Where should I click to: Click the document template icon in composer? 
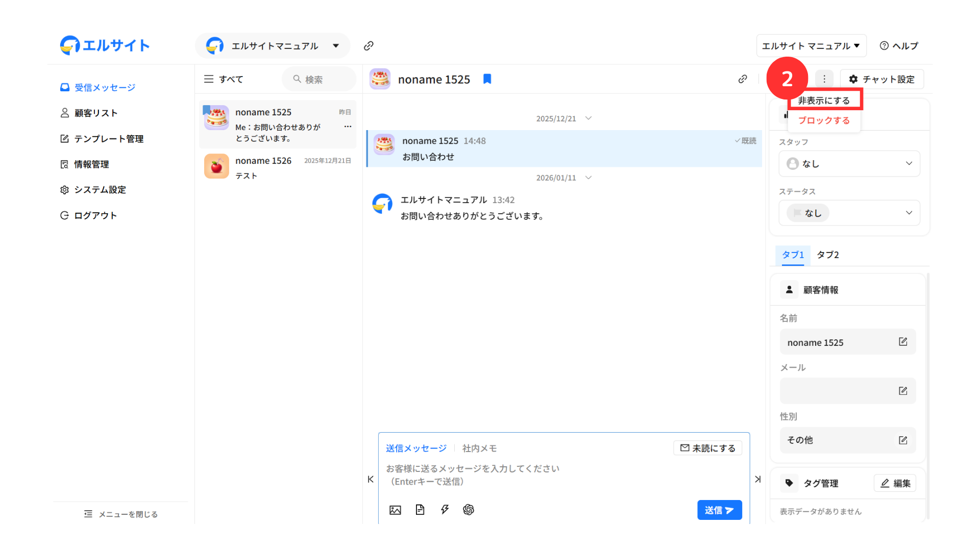tap(420, 510)
